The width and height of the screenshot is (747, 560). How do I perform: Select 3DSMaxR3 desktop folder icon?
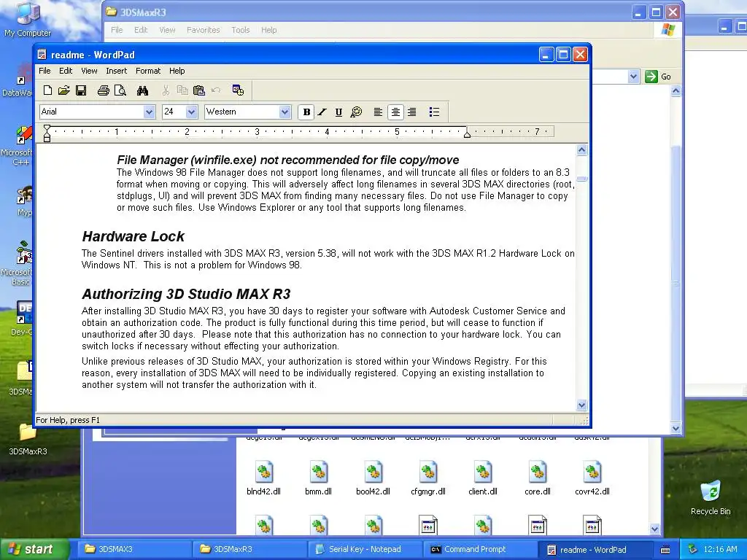pyautogui.click(x=28, y=432)
